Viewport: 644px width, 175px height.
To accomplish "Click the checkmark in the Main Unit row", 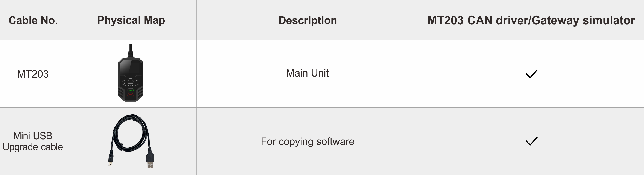I will pos(531,74).
